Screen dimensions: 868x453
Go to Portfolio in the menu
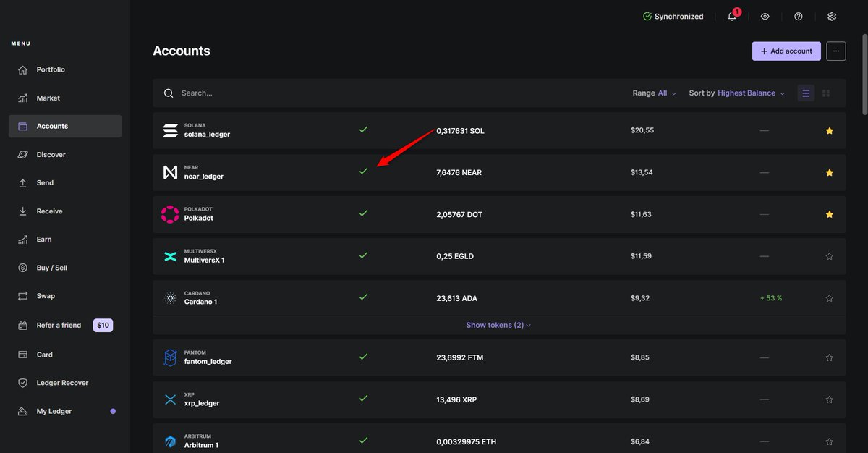(x=65, y=70)
